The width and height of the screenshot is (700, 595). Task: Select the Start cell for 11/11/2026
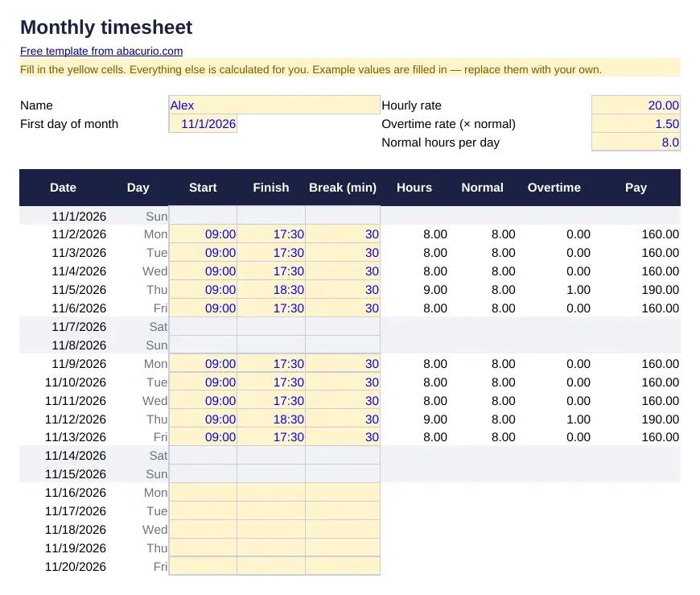click(x=203, y=401)
